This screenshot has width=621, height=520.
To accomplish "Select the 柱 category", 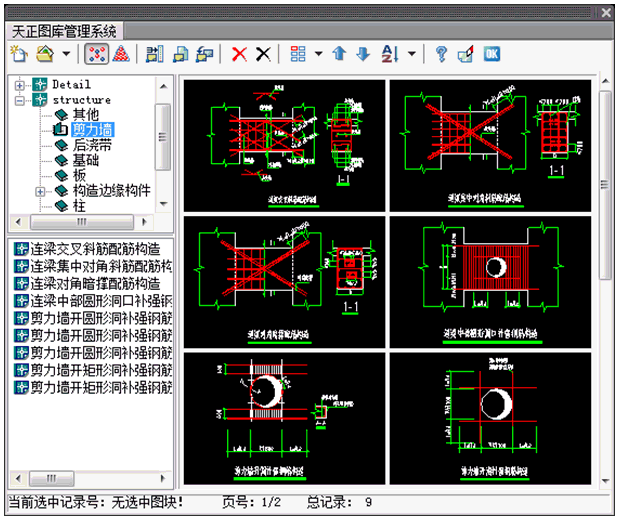I will tap(79, 206).
